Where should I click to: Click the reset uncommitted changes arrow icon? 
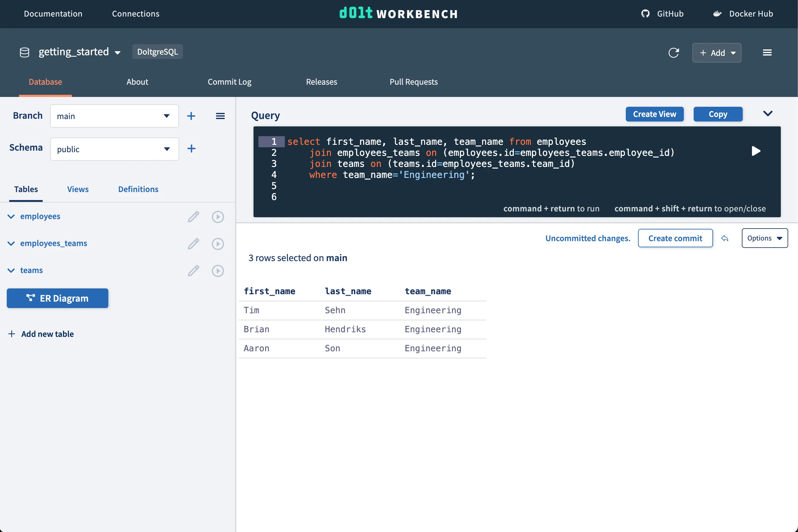click(x=725, y=238)
